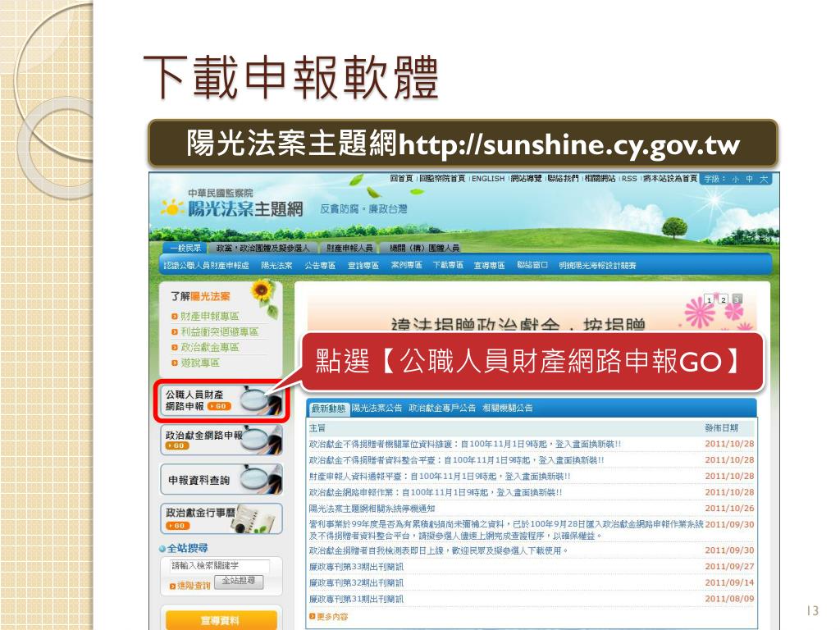The image size is (840, 630).
Task: Click date 2011/10/26 in news list
Action: 729,509
